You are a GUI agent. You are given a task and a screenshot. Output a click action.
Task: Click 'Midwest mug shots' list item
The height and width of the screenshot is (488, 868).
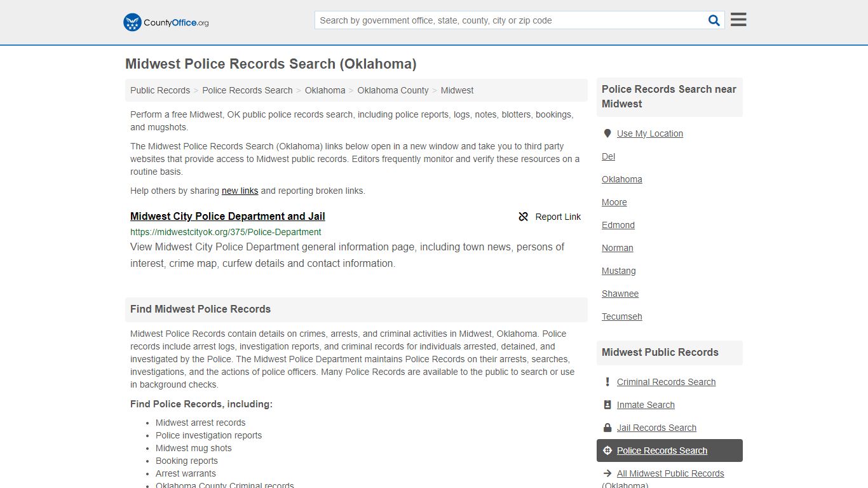click(x=194, y=448)
